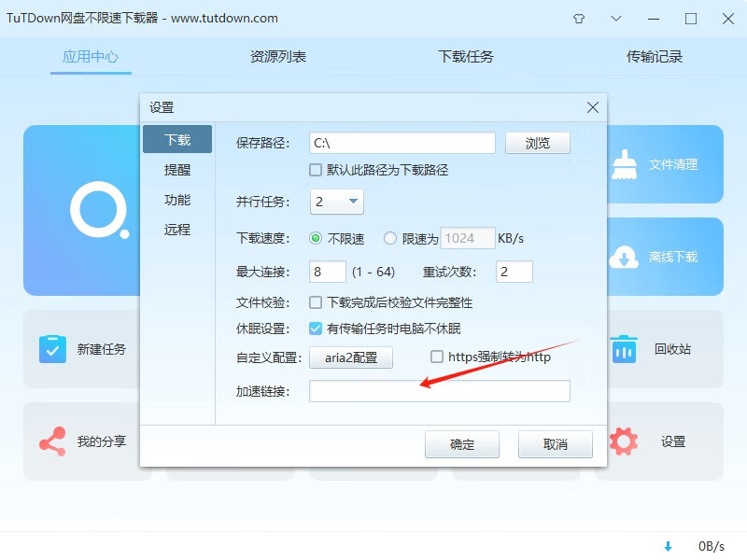Click the 回收站 label text
This screenshot has height=560, width=747.
point(672,349)
